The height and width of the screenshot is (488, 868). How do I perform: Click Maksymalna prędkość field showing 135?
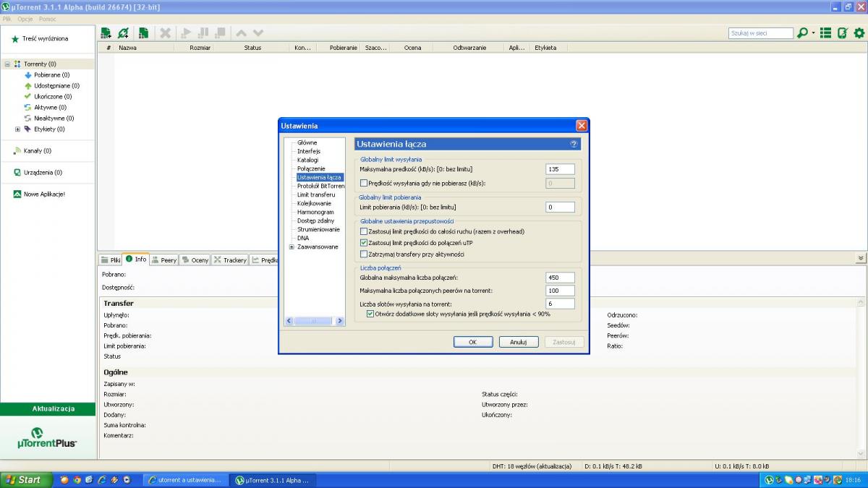pos(560,169)
